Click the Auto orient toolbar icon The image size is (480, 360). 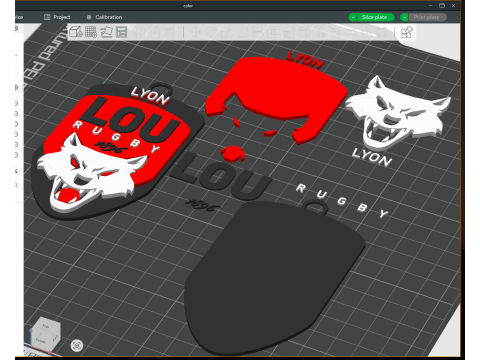pyautogui.click(x=106, y=32)
